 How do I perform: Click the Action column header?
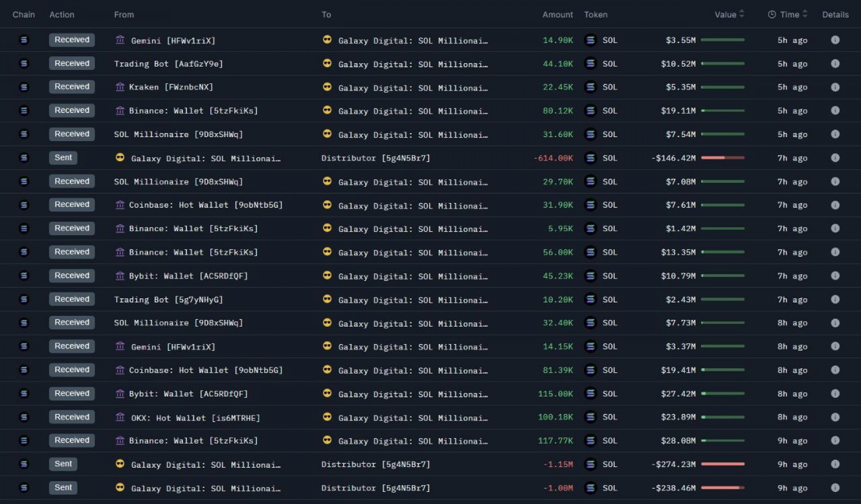(62, 15)
